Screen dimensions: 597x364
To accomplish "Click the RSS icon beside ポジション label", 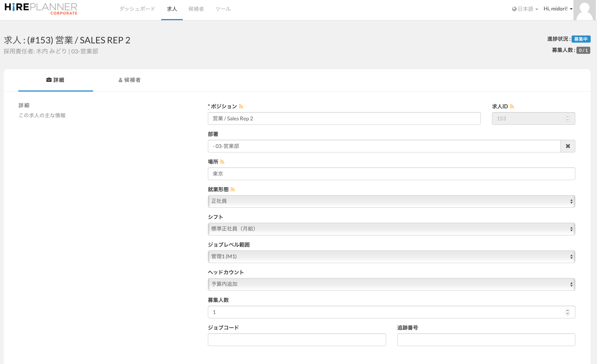I will click(x=241, y=107).
